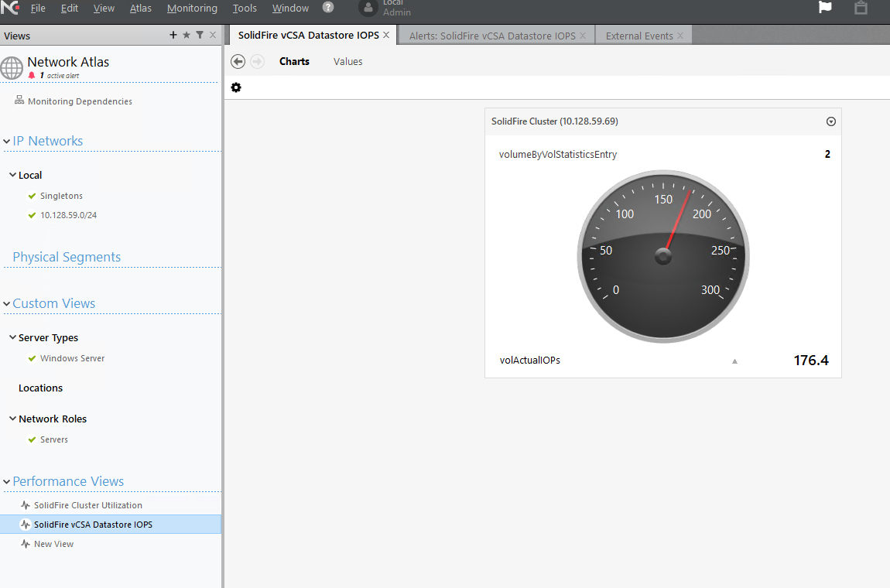Screen dimensions: 890x588
Task: Select Singletons network
Action: point(61,196)
